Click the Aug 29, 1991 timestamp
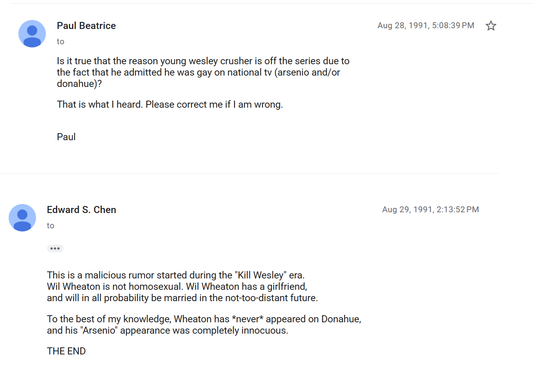The height and width of the screenshot is (392, 533). click(x=430, y=210)
